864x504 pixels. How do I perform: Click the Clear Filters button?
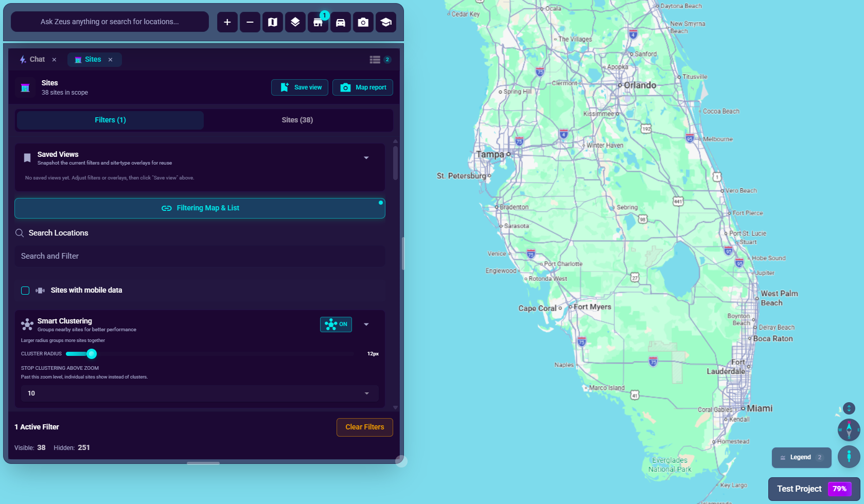tap(365, 427)
